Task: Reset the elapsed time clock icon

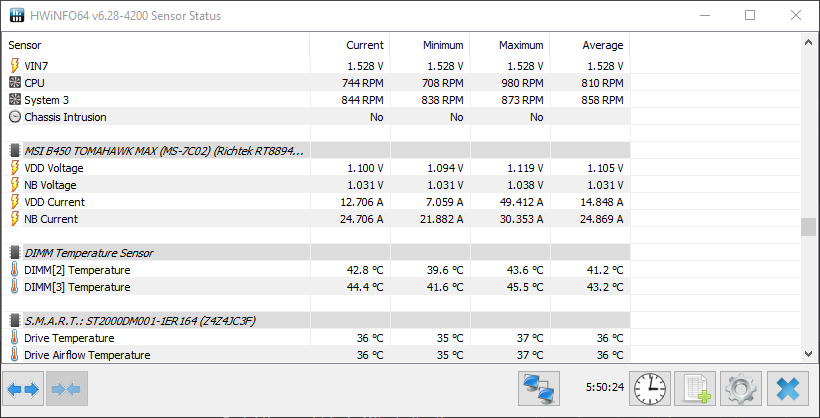Action: click(650, 389)
